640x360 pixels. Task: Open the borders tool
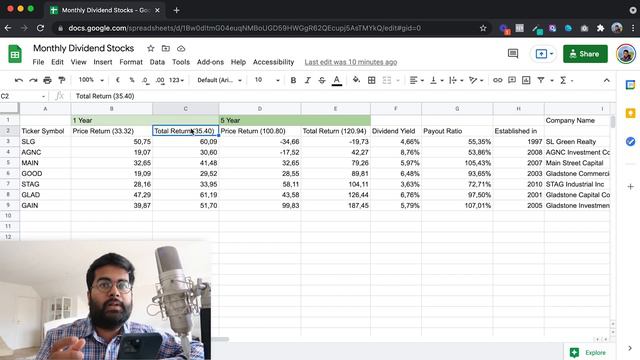pos(371,80)
